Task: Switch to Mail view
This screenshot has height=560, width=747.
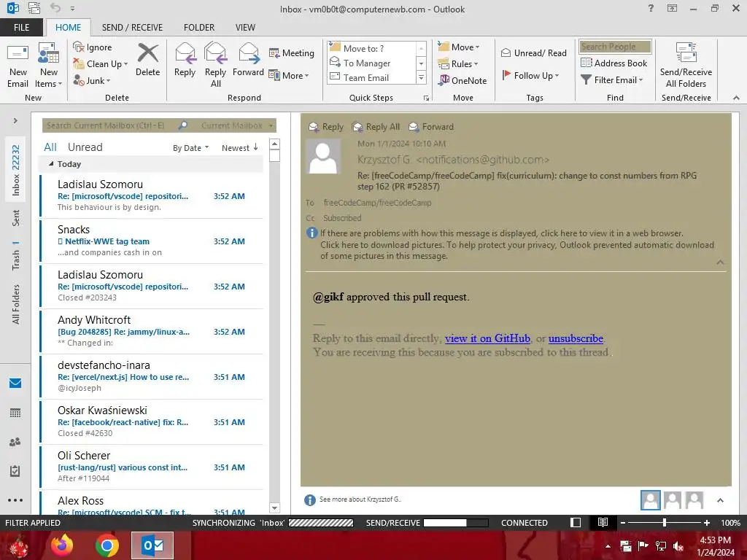Action: [15, 384]
